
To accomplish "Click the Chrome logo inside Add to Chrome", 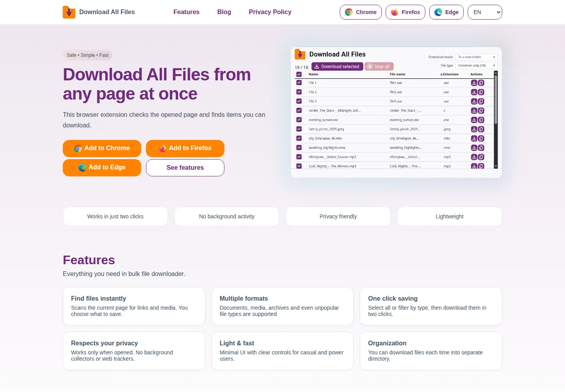I will pyautogui.click(x=78, y=148).
